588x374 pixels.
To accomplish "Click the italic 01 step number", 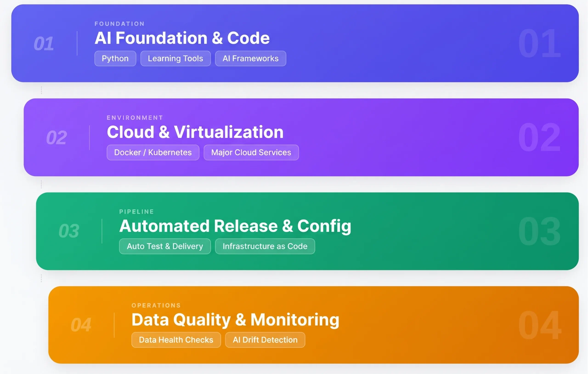I will point(44,44).
